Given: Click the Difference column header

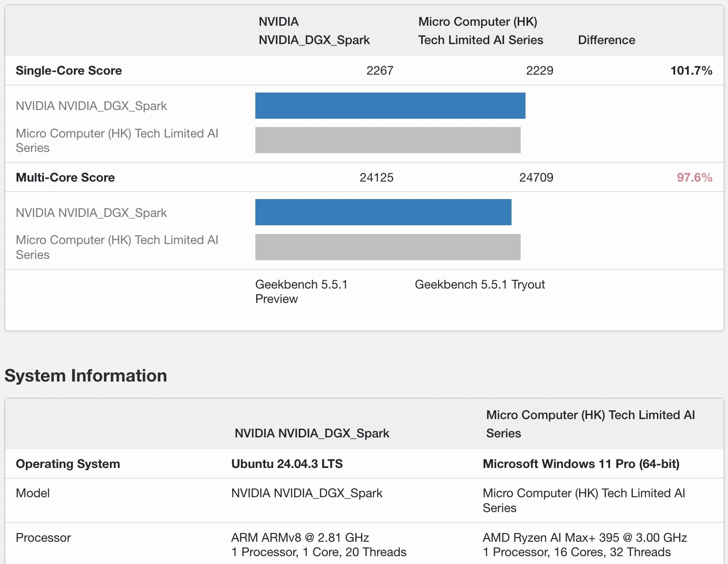Looking at the screenshot, I should (x=606, y=40).
